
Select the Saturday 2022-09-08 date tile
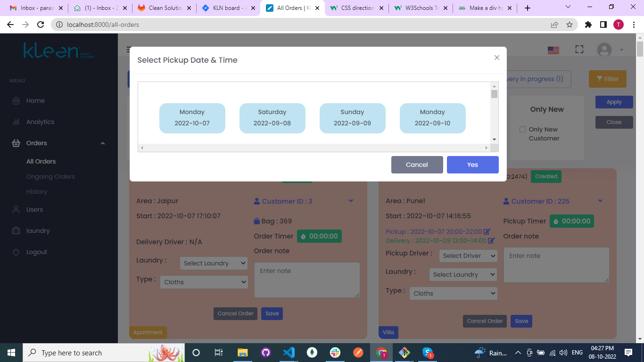[x=272, y=118]
